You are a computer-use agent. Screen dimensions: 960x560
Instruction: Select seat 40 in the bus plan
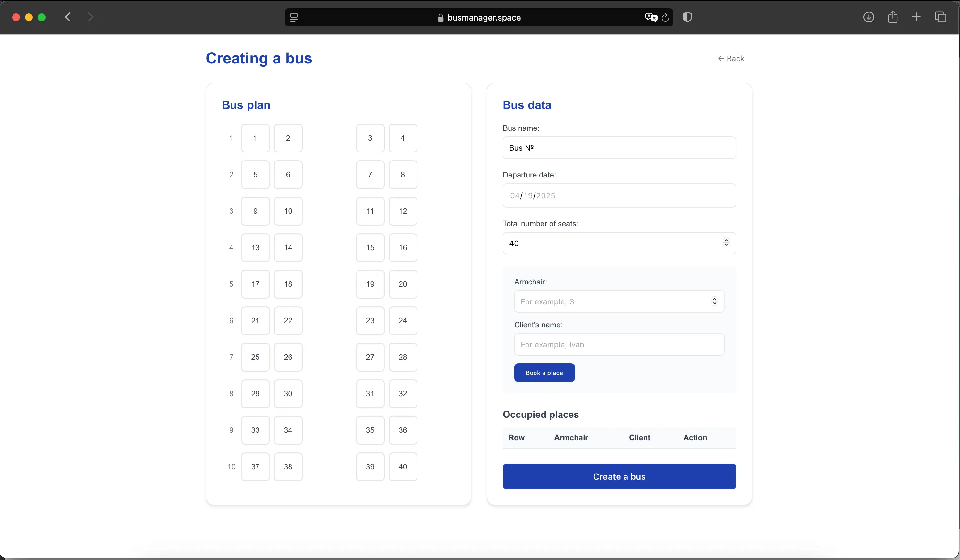click(x=402, y=467)
